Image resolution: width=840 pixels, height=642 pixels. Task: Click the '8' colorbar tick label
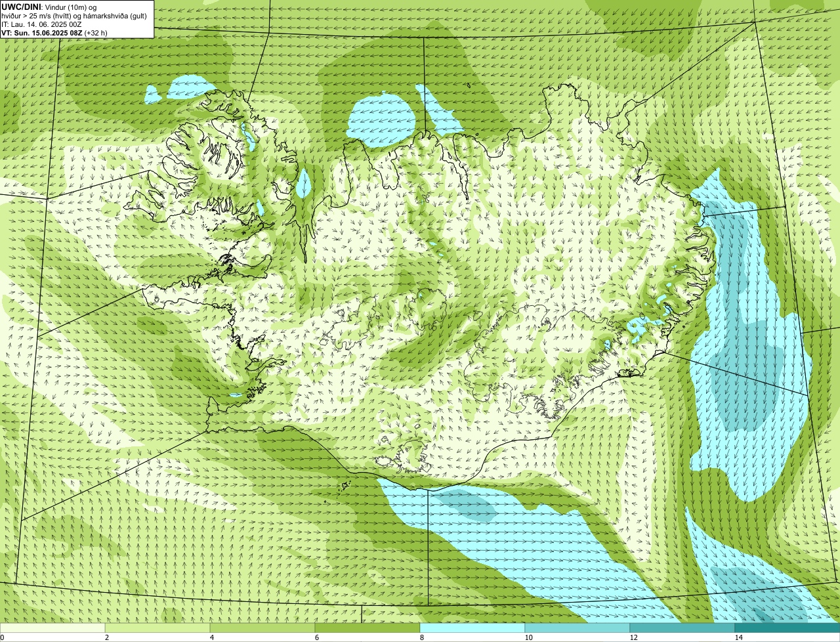[421, 637]
